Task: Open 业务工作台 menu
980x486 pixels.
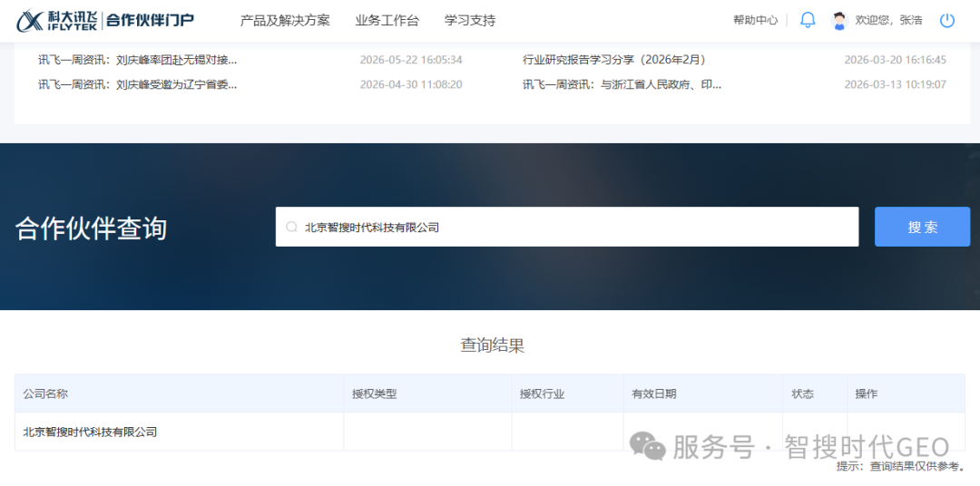Action: coord(387,21)
